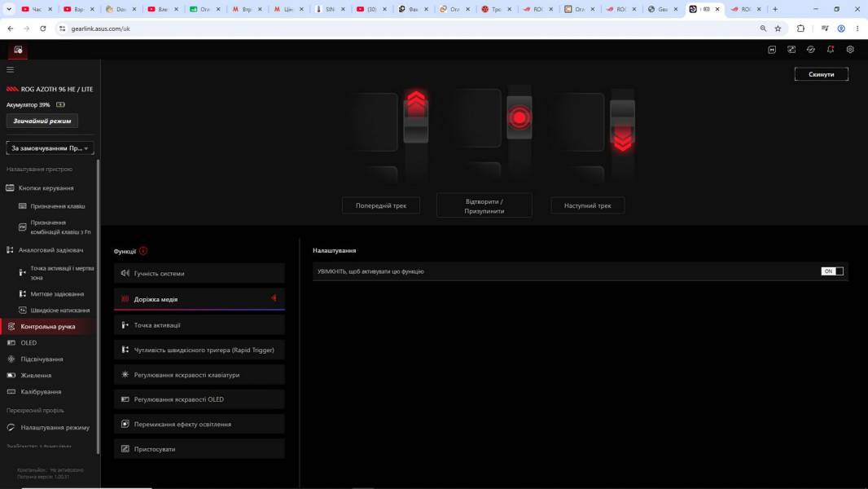868x489 pixels.
Task: Click the zoom magnifier in address bar
Action: pyautogui.click(x=763, y=29)
